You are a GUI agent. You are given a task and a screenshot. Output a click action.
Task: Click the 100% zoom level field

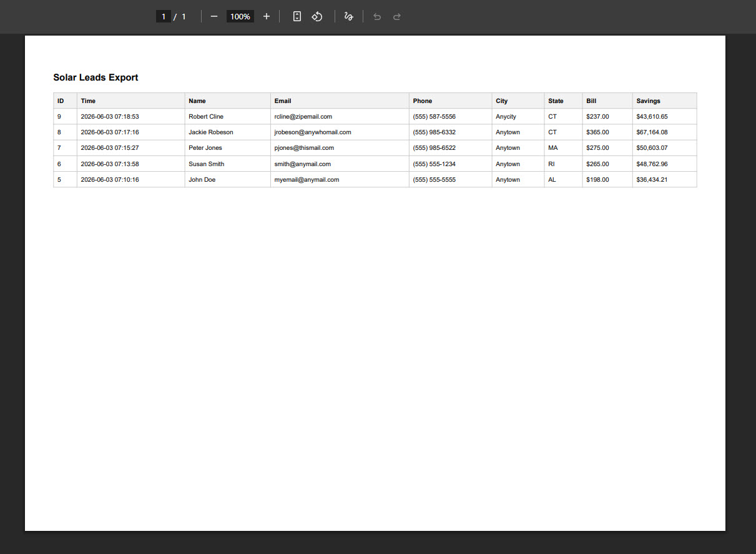tap(240, 16)
